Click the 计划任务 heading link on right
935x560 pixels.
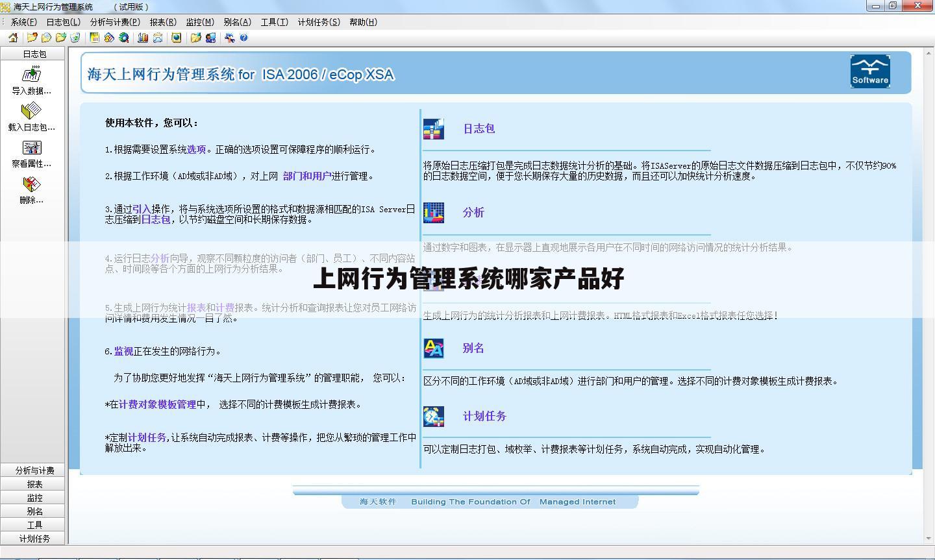[x=484, y=416]
